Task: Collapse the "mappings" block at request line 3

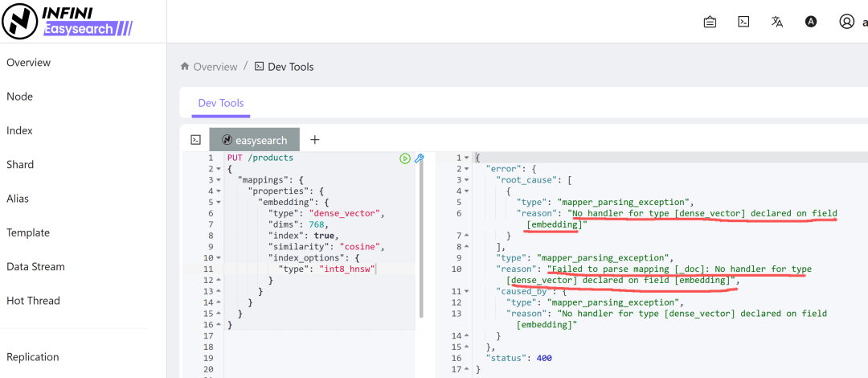Action: 219,180
